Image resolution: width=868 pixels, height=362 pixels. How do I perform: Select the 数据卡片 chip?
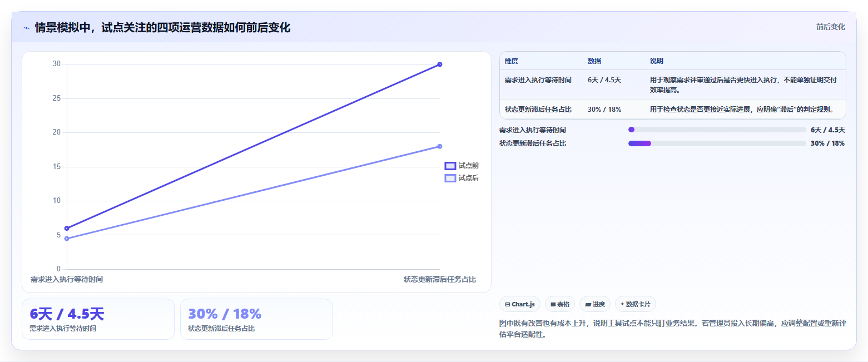[636, 304]
